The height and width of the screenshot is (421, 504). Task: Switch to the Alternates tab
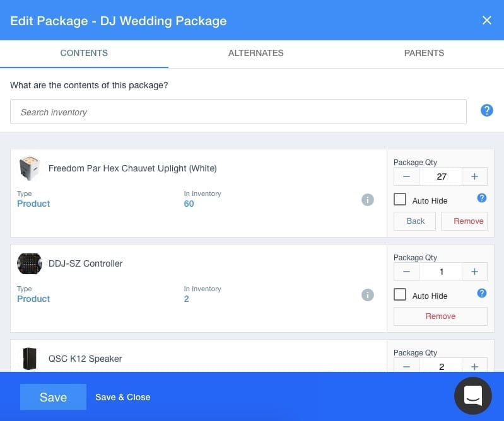(x=255, y=54)
